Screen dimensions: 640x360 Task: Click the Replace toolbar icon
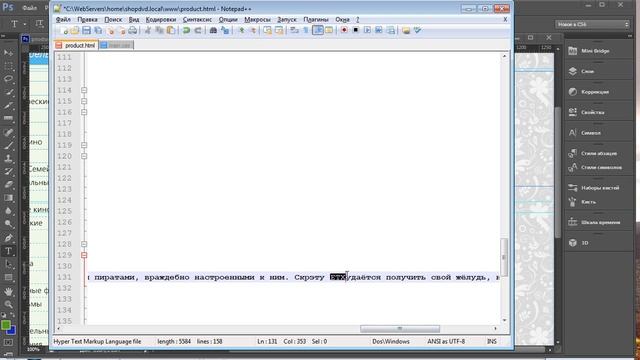point(225,30)
